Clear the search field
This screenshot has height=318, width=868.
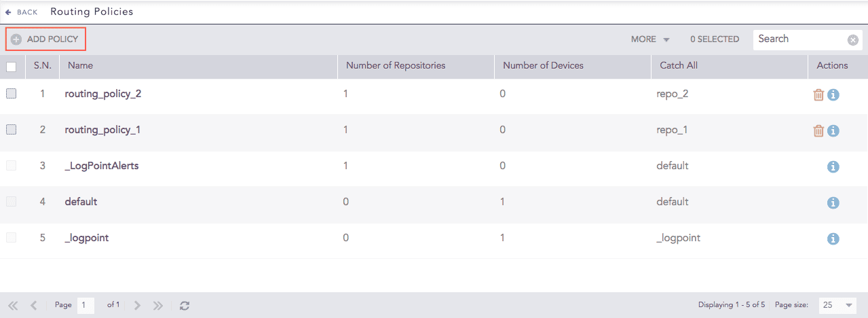pos(853,40)
